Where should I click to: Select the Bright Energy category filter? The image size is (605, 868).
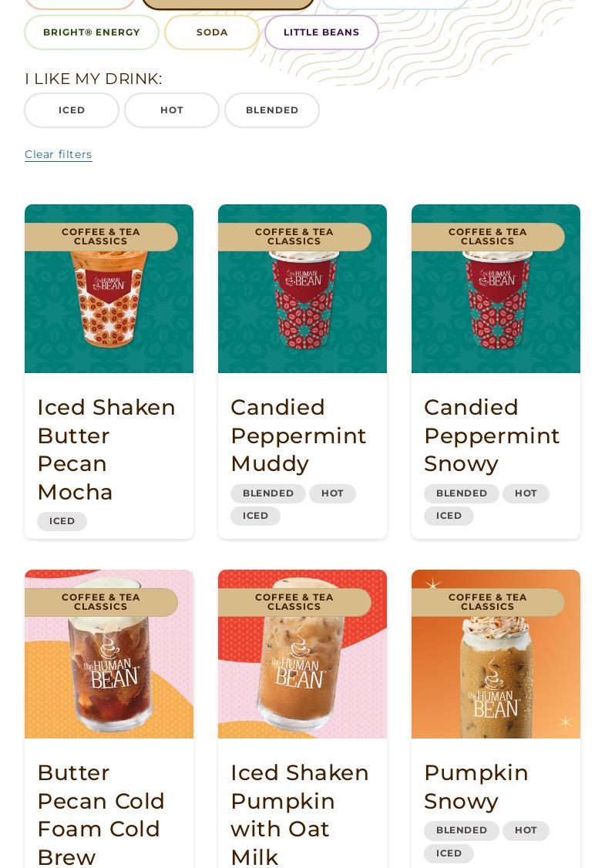pyautogui.click(x=92, y=32)
